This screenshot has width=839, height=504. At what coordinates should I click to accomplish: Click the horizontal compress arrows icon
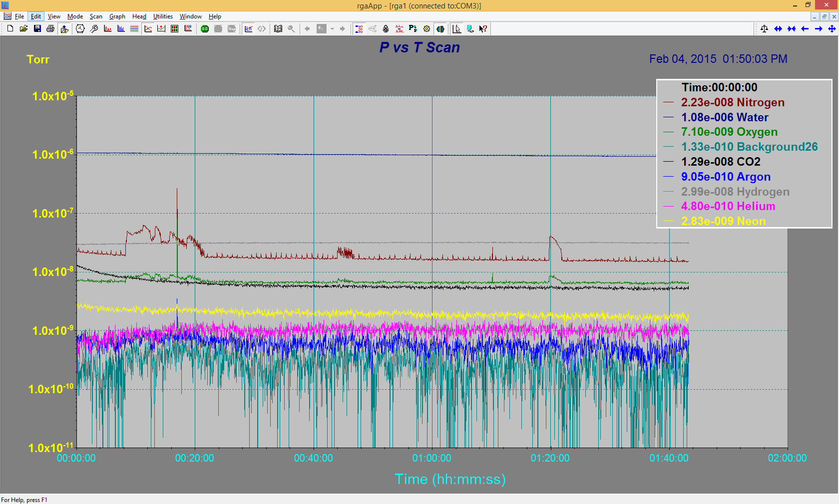click(x=792, y=29)
